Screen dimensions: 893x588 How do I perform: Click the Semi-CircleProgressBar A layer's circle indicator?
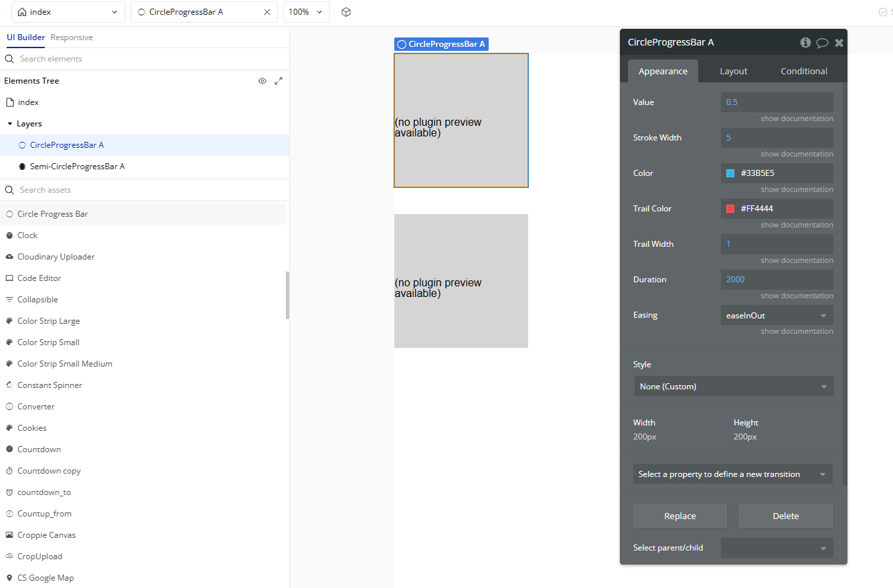click(x=23, y=166)
